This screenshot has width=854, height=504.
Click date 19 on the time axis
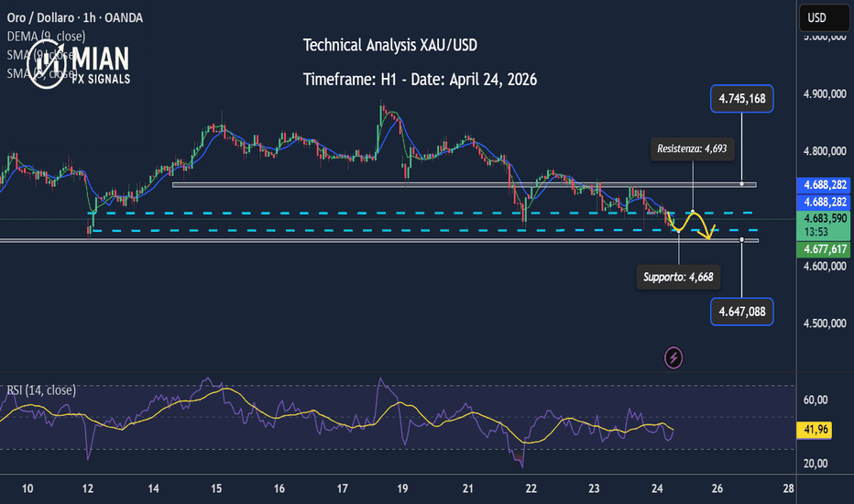click(x=402, y=488)
